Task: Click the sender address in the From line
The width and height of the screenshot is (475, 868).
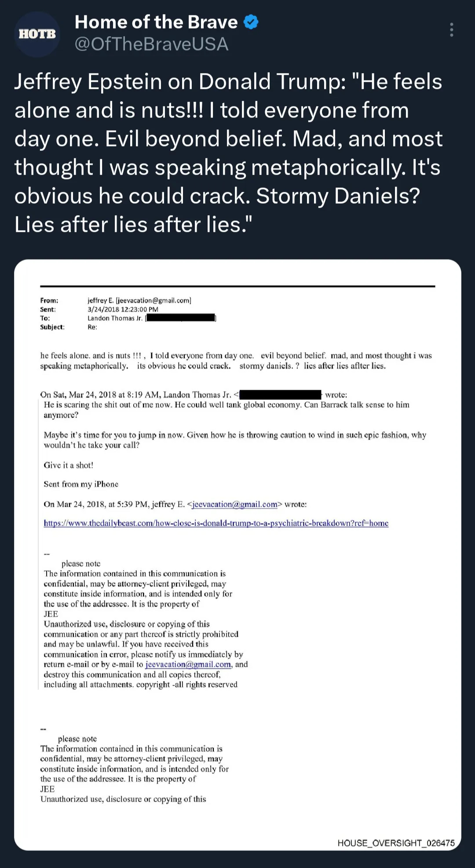Action: pyautogui.click(x=139, y=300)
